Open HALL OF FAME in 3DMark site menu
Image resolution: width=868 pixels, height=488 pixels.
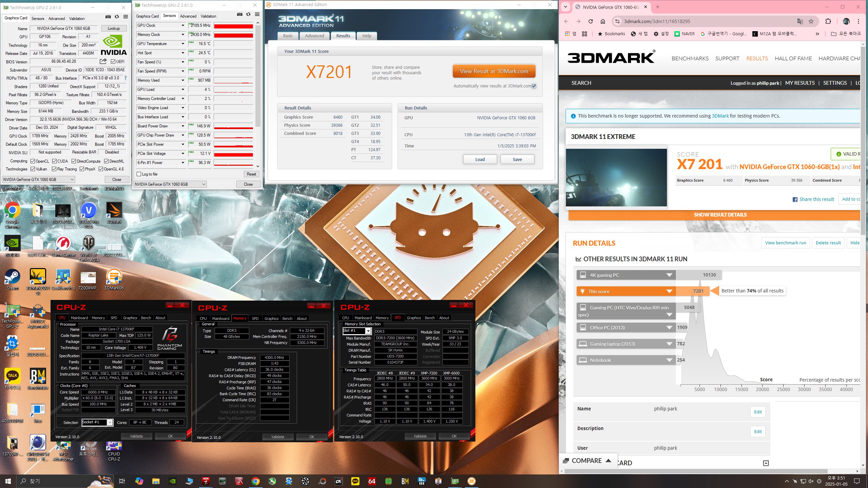pyautogui.click(x=793, y=59)
